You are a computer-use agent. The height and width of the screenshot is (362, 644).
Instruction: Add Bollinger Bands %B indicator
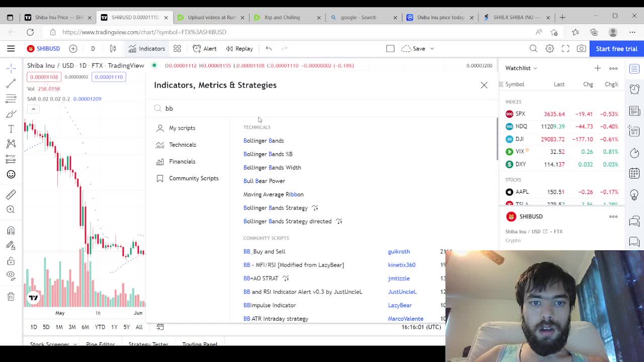[x=268, y=154]
